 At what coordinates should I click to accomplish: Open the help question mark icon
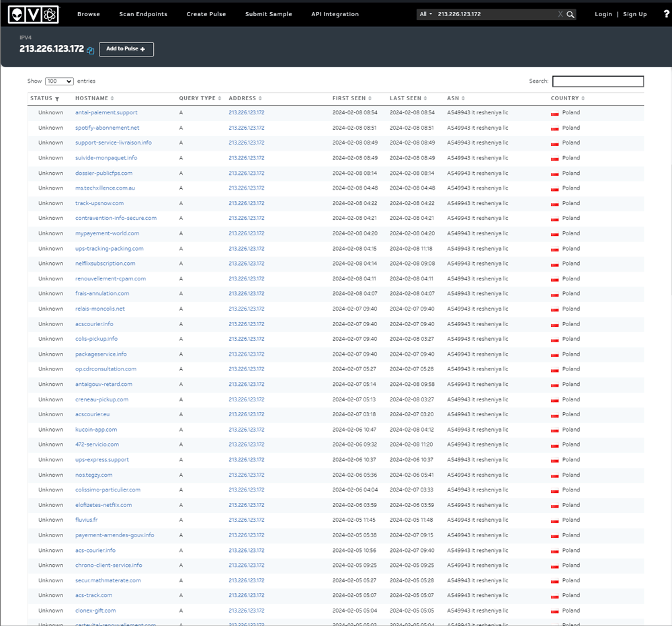[x=667, y=14]
